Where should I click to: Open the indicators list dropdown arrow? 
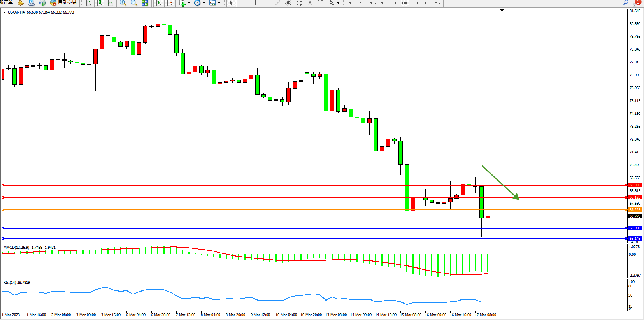(x=189, y=3)
